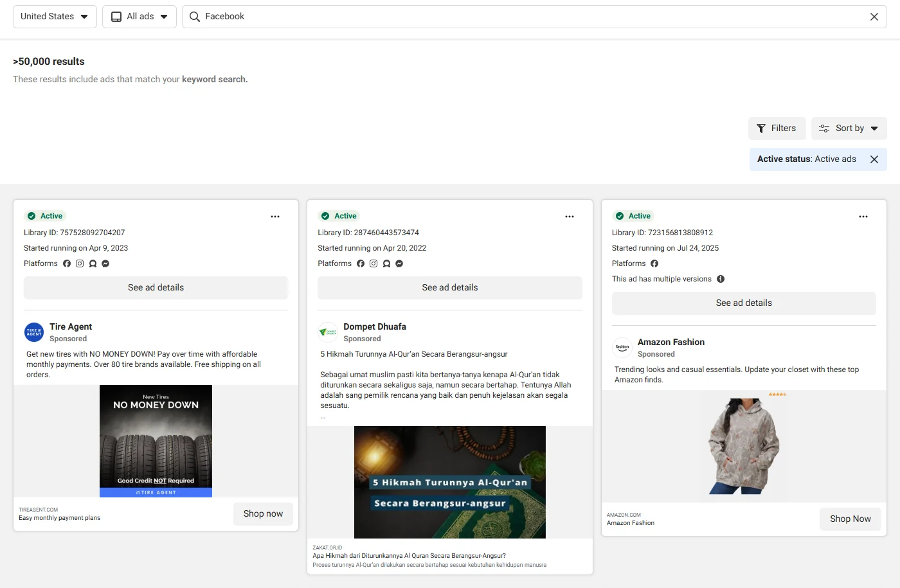Click the All ads monitor icon
The height and width of the screenshot is (588, 900).
(x=116, y=17)
